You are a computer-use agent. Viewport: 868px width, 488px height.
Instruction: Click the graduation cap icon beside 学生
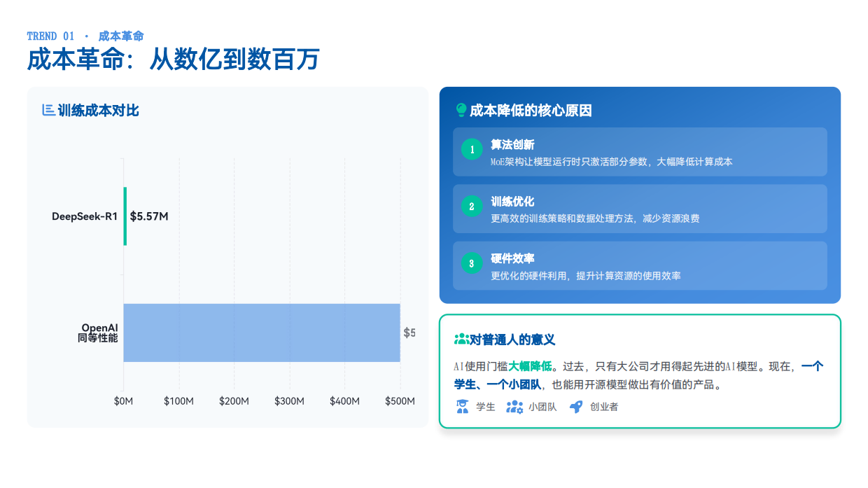(x=463, y=407)
